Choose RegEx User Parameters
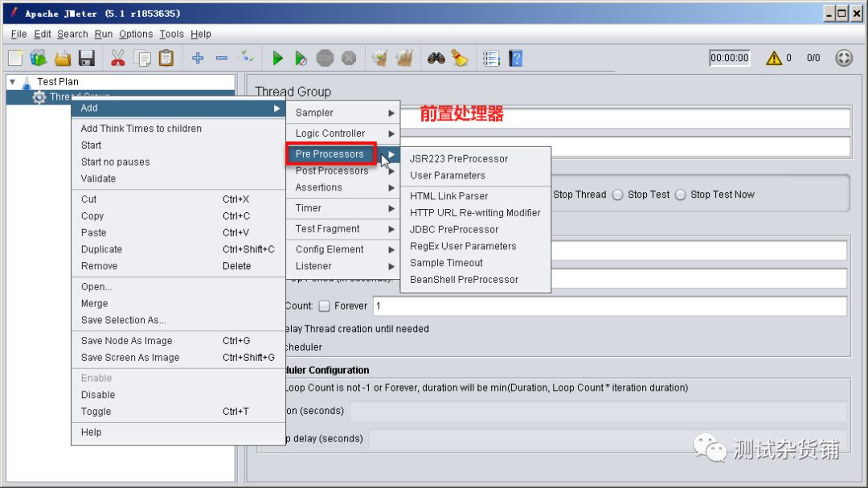Viewport: 868px width, 488px height. [x=476, y=246]
